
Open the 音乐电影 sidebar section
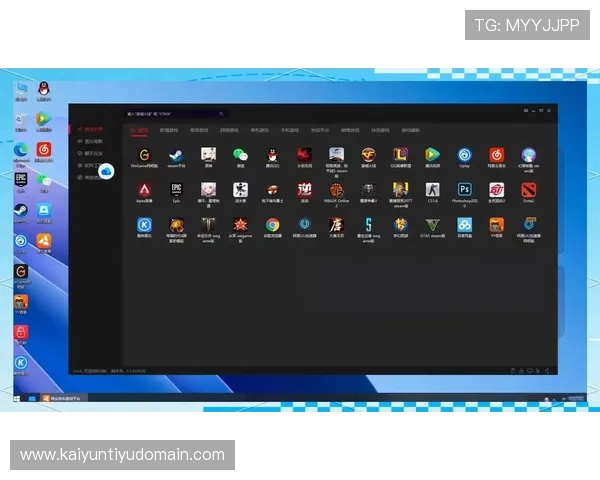(x=90, y=141)
